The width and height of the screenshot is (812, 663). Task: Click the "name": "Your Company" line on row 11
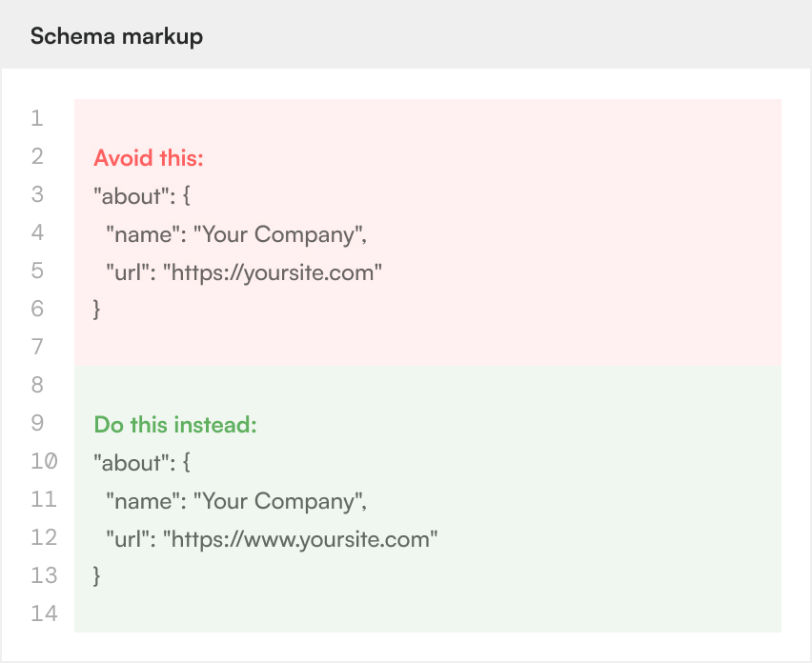tap(236, 501)
